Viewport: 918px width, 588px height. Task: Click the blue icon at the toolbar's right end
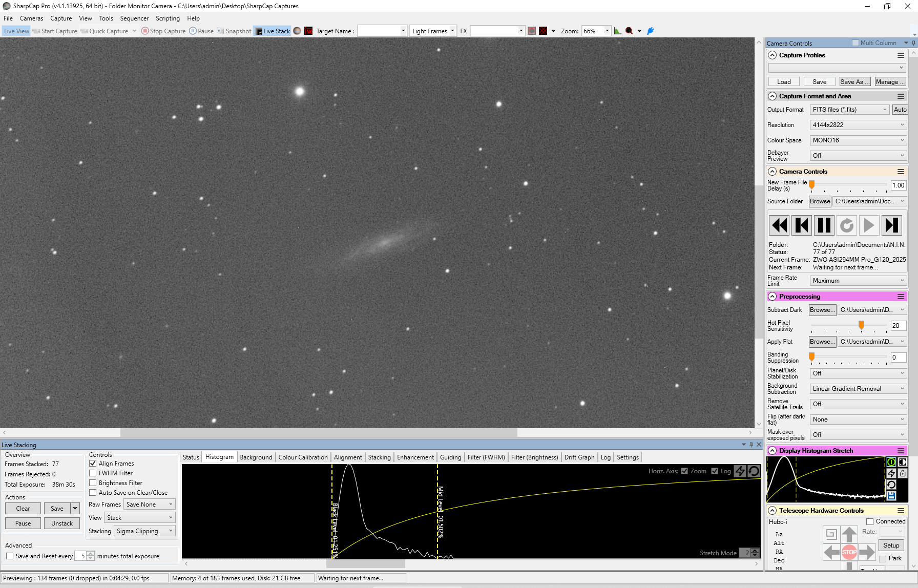[651, 31]
